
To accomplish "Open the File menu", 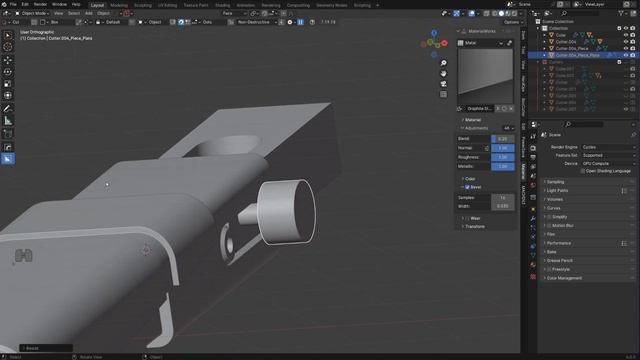I will (x=13, y=4).
